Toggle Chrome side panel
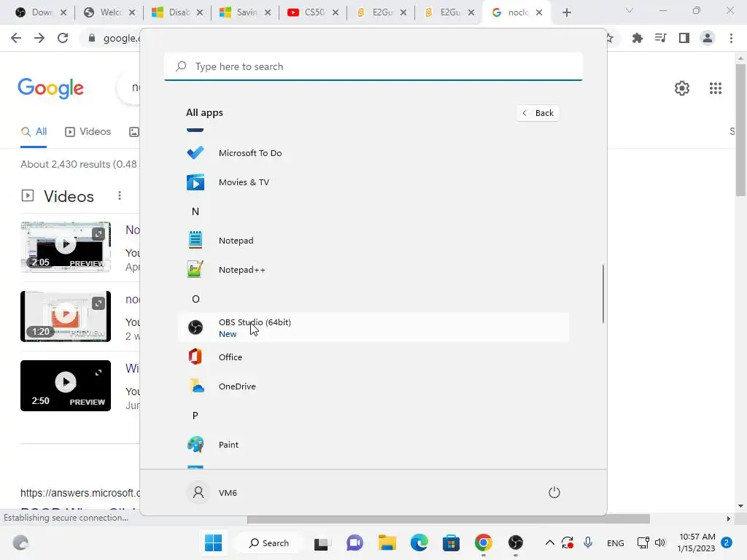 [684, 38]
